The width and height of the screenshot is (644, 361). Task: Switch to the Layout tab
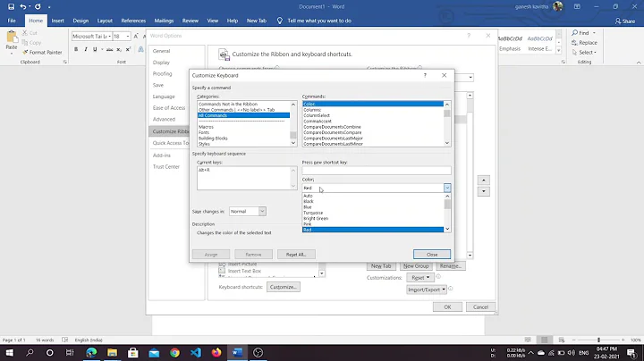click(x=105, y=21)
